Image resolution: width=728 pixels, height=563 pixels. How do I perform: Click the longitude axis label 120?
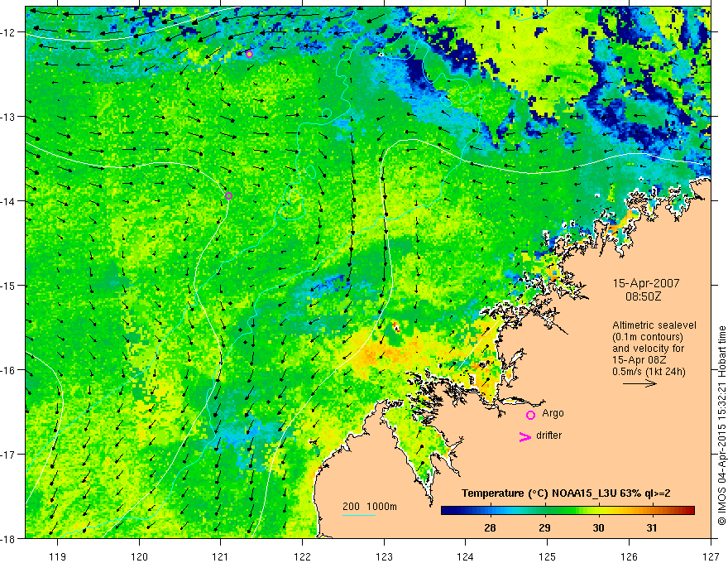[x=139, y=556]
